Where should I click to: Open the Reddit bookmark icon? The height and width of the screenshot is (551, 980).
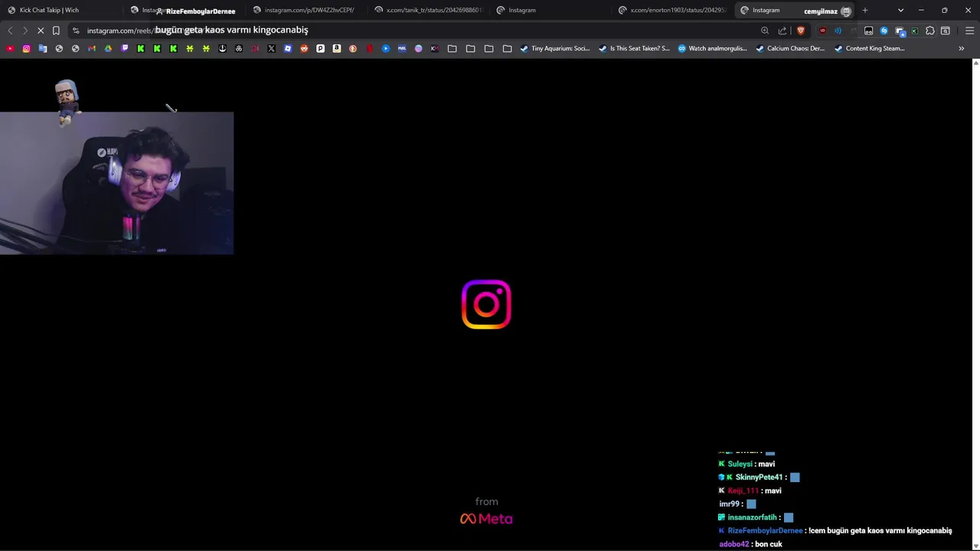click(x=304, y=48)
